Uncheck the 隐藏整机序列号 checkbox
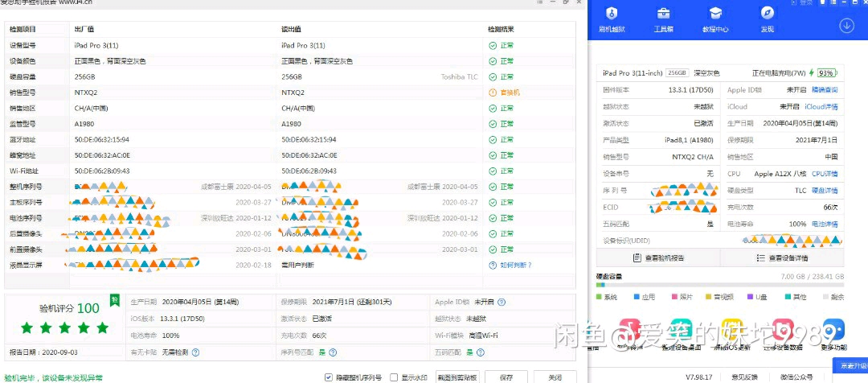Image resolution: width=868 pixels, height=383 pixels. pyautogui.click(x=329, y=377)
